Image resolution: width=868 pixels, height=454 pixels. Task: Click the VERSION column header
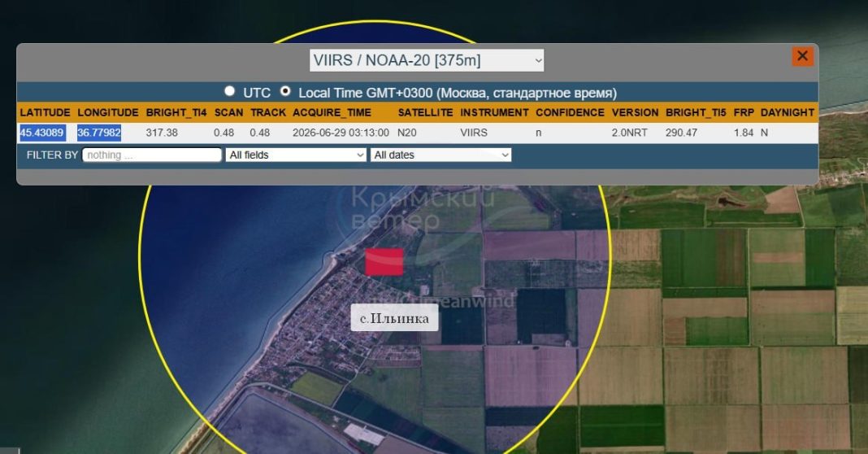point(635,112)
